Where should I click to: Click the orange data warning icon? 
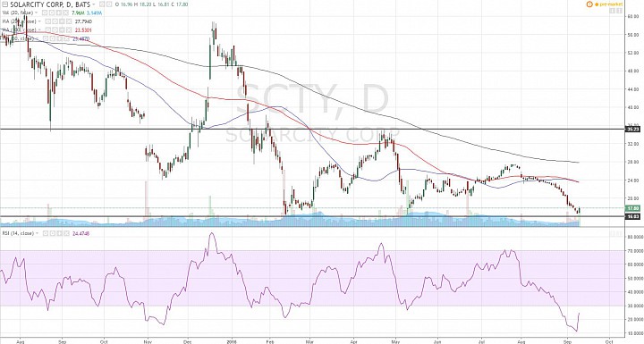[x=589, y=4]
